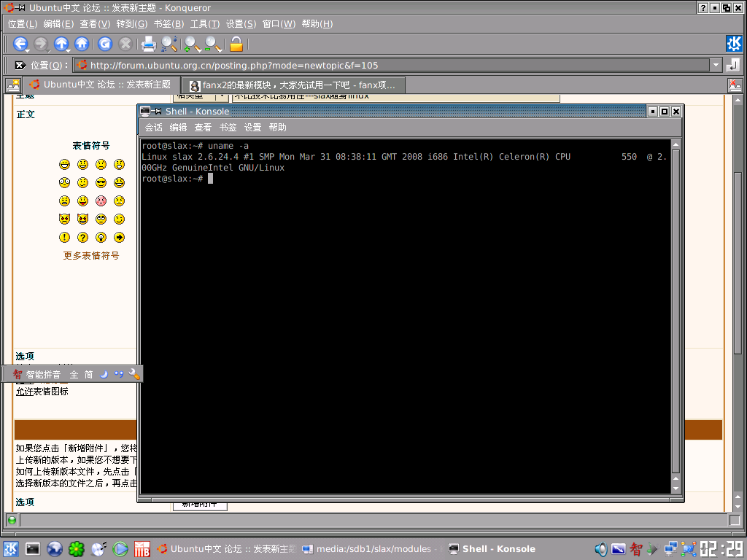This screenshot has height=560, width=747.
Task: Open volume control in the system tray
Action: [x=601, y=549]
